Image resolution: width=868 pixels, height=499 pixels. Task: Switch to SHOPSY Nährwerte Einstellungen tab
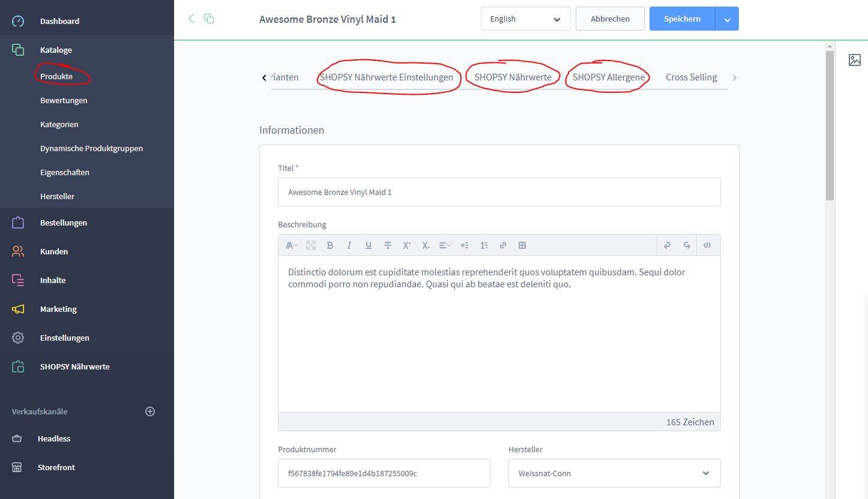387,77
